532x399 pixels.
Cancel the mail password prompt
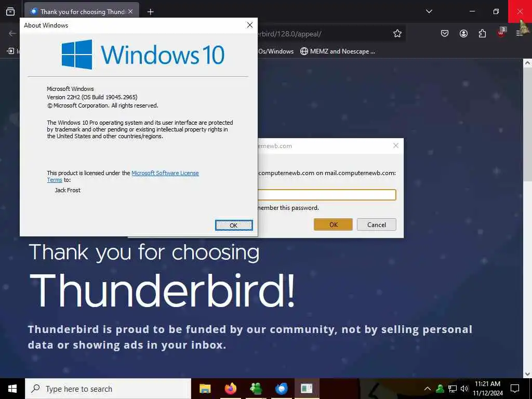[x=376, y=224]
